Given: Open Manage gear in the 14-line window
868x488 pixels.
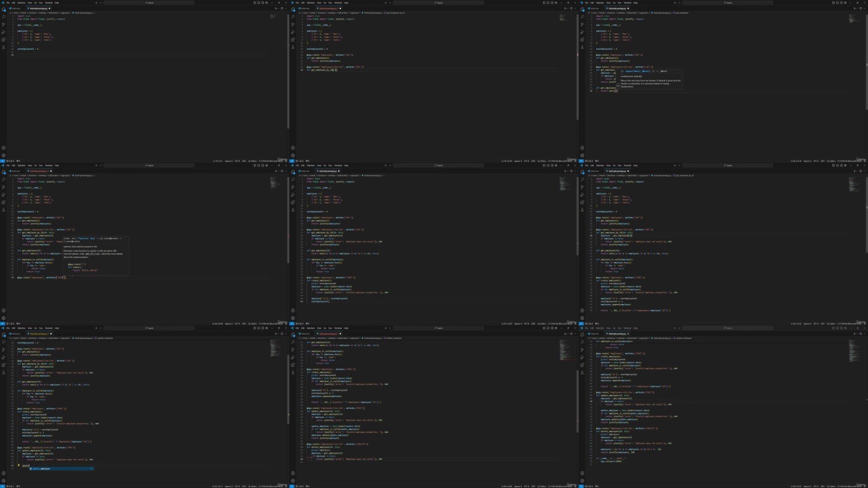Looking at the screenshot, I should click(3, 155).
